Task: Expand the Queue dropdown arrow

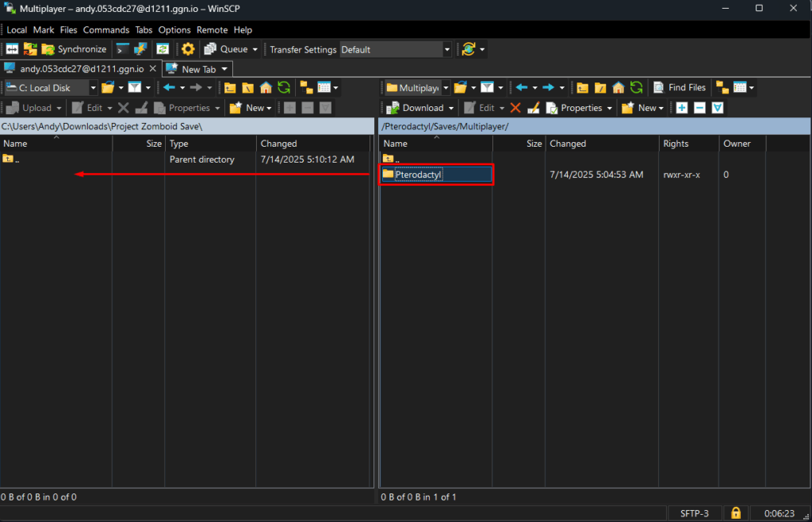Action: [255, 50]
